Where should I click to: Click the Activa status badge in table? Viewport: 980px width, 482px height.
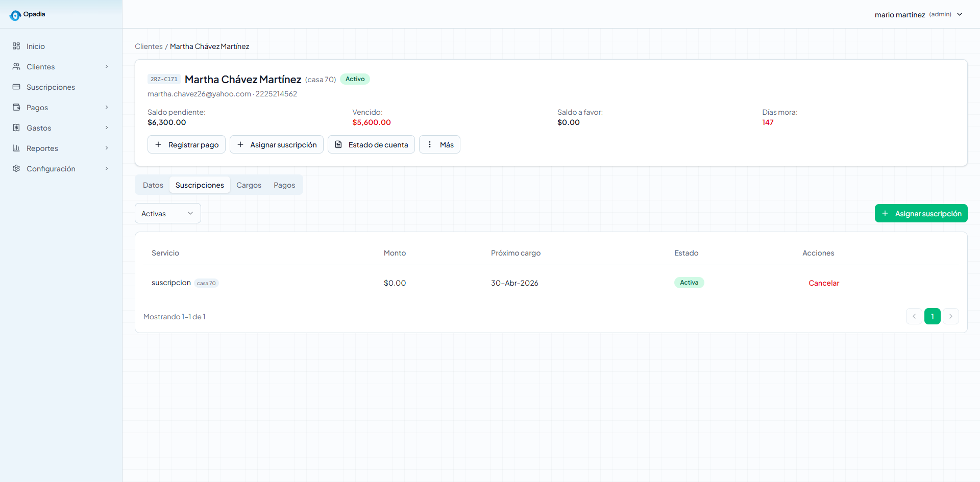point(689,283)
